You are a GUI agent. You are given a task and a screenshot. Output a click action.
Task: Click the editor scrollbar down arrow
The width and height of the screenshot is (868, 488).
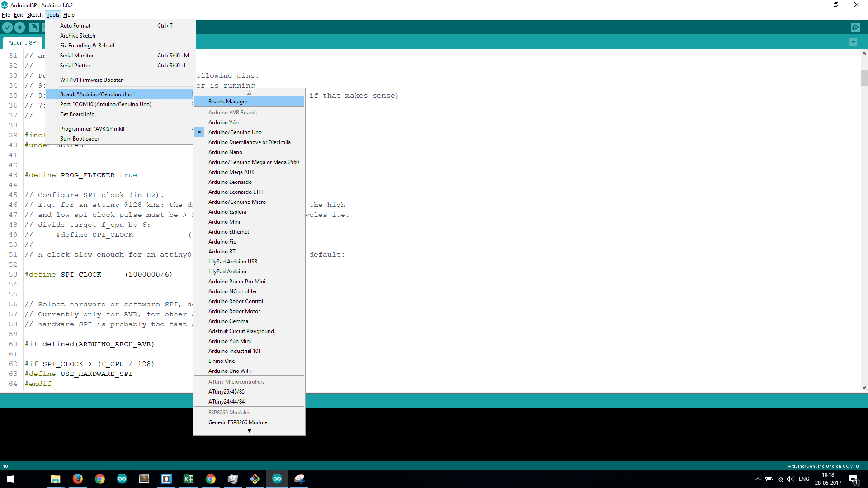(x=864, y=388)
